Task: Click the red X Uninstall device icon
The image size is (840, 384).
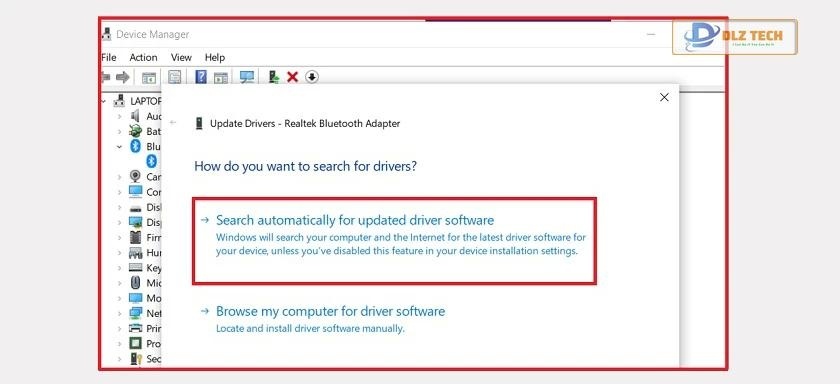Action: tap(292, 77)
